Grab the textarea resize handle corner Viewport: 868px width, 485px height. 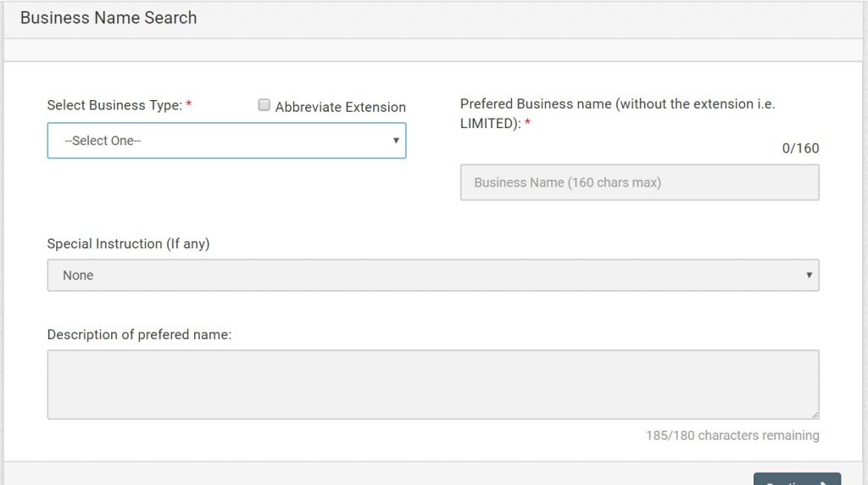(x=815, y=415)
